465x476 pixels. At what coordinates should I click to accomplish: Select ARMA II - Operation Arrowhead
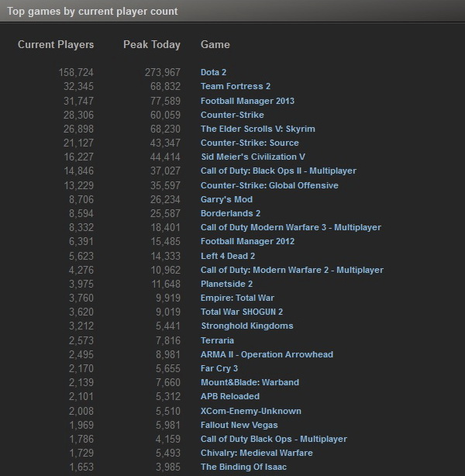pos(267,354)
